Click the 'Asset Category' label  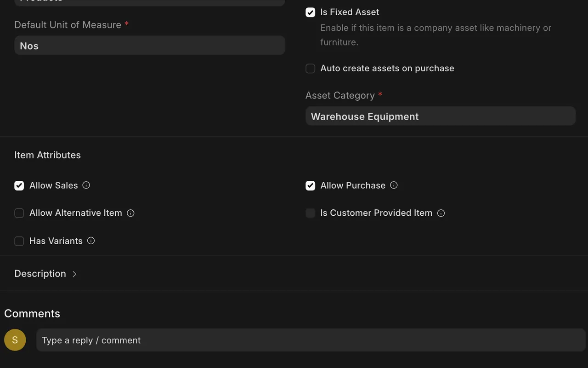(340, 95)
